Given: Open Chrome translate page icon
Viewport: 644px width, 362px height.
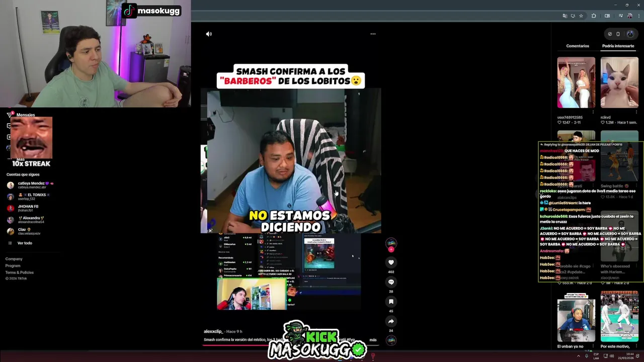Looking at the screenshot, I should (565, 16).
